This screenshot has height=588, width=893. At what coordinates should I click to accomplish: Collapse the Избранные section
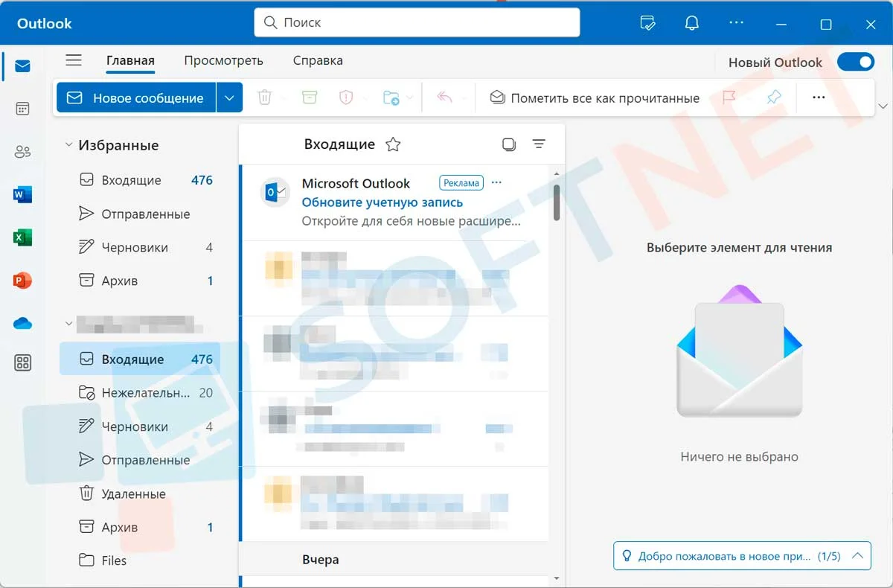pyautogui.click(x=68, y=145)
